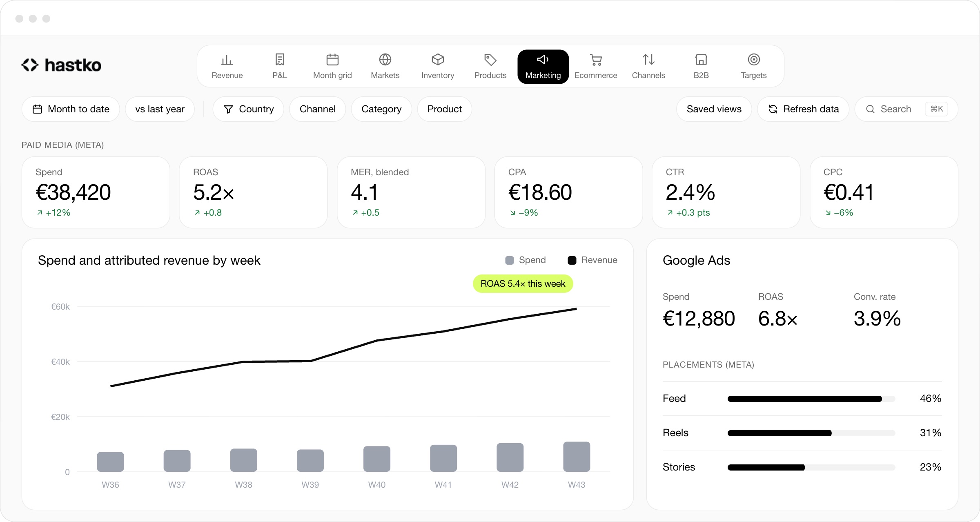The image size is (980, 522).
Task: Click the ⌘K shortcut badge
Action: pyautogui.click(x=937, y=109)
